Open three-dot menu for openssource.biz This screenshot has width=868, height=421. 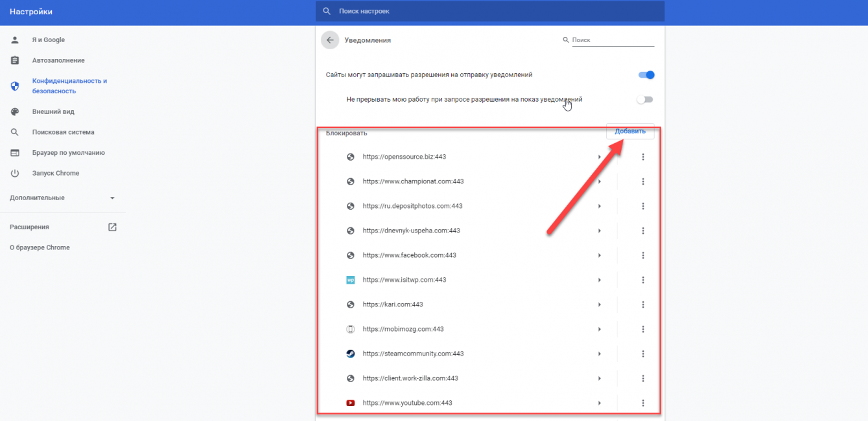click(x=642, y=157)
